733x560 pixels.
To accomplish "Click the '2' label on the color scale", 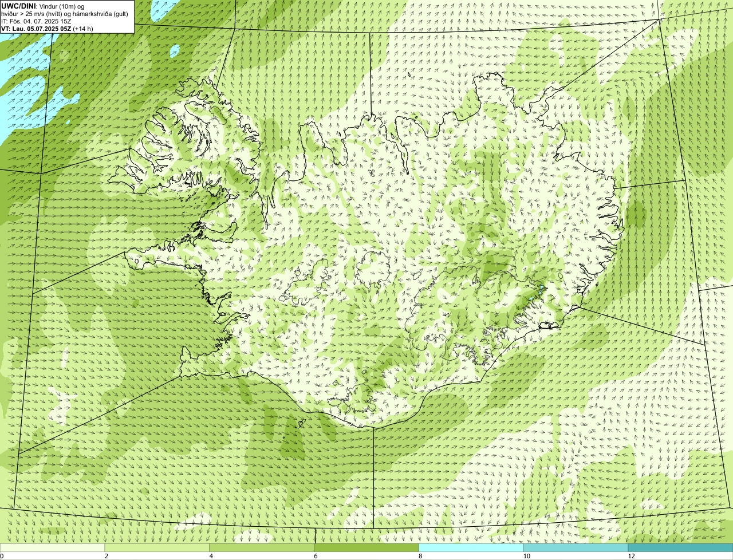I will click(x=107, y=556).
